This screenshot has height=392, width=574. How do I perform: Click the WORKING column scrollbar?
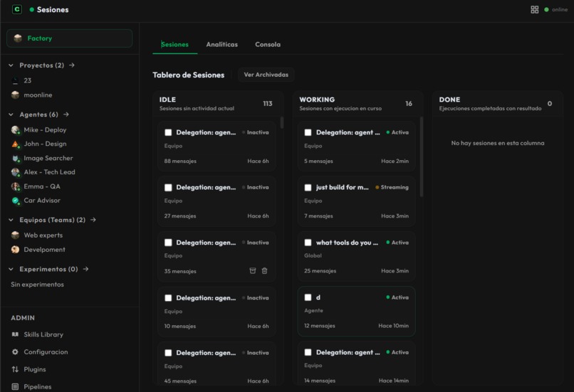(x=422, y=157)
